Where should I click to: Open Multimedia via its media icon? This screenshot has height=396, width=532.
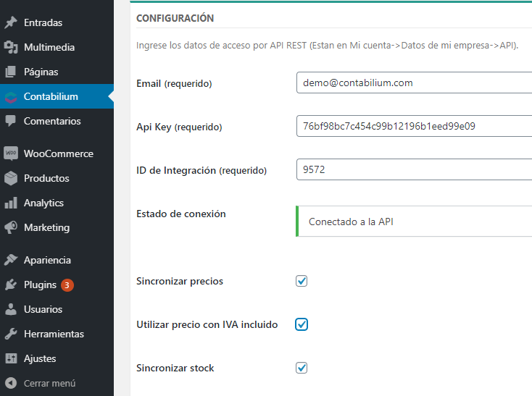pyautogui.click(x=11, y=47)
